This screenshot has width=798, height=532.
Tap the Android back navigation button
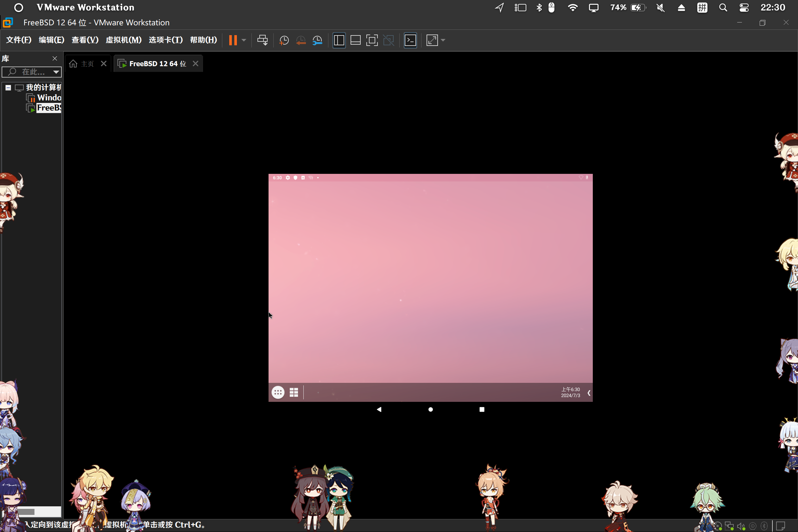click(x=379, y=409)
